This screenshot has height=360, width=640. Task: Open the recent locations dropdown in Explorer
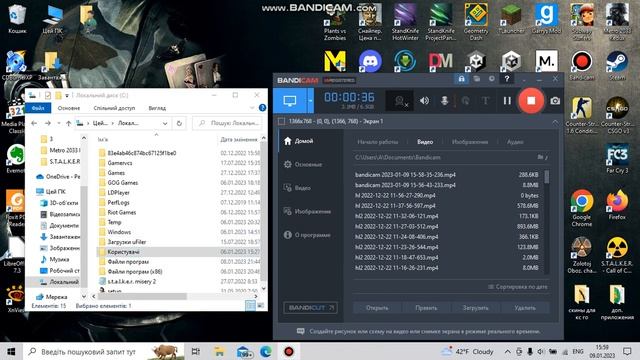[x=59, y=123]
